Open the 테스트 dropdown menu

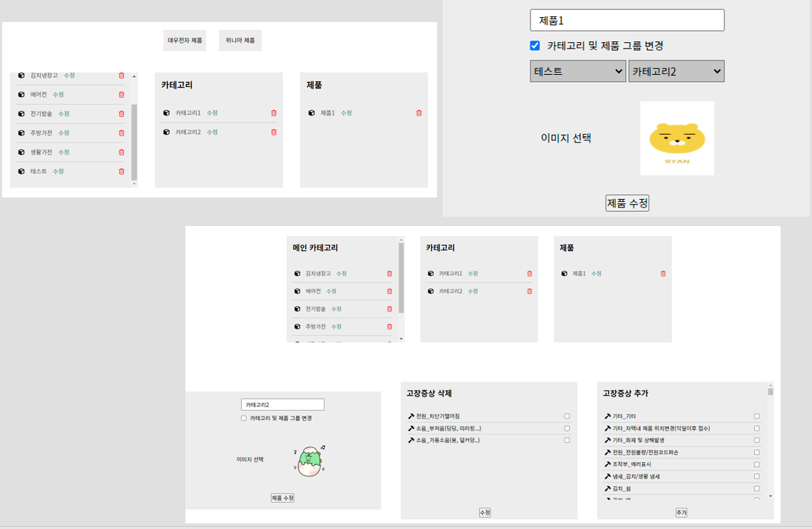pyautogui.click(x=577, y=71)
